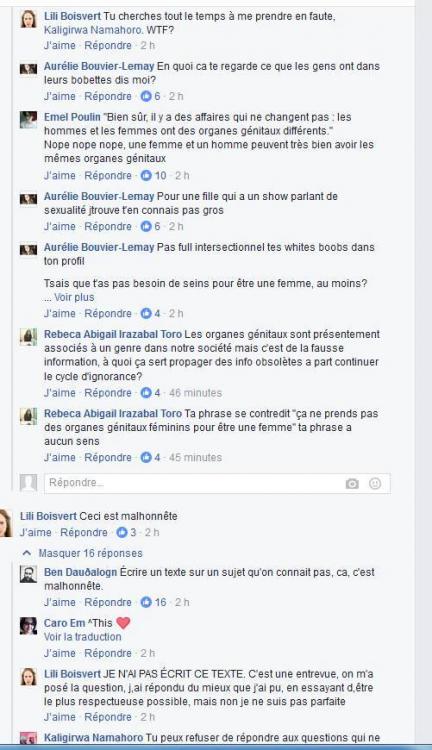
Task: Click the '45 minutes' timestamp
Action: [x=195, y=457]
